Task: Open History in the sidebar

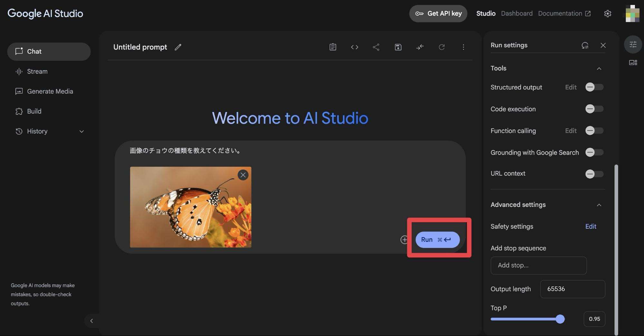Action: (x=49, y=131)
